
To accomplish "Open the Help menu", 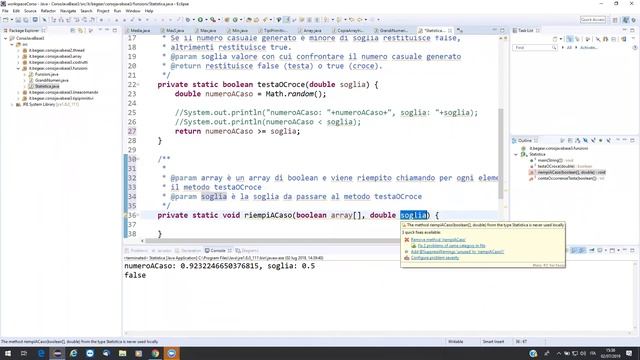I will tap(149, 11).
